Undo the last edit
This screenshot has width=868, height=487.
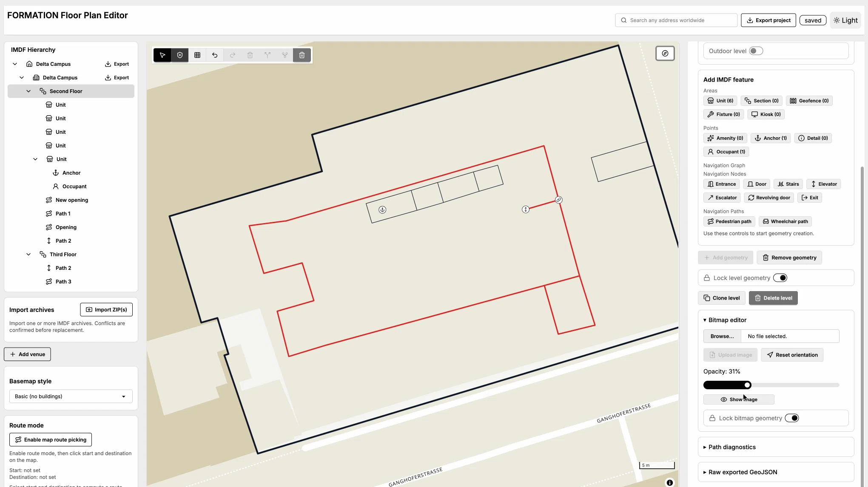tap(215, 55)
